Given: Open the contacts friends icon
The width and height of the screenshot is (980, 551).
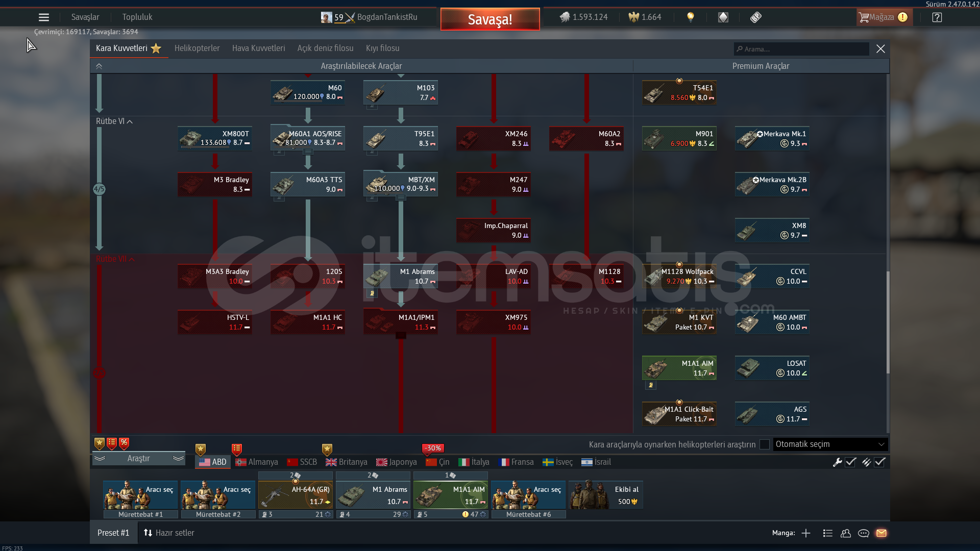Looking at the screenshot, I should [x=846, y=533].
